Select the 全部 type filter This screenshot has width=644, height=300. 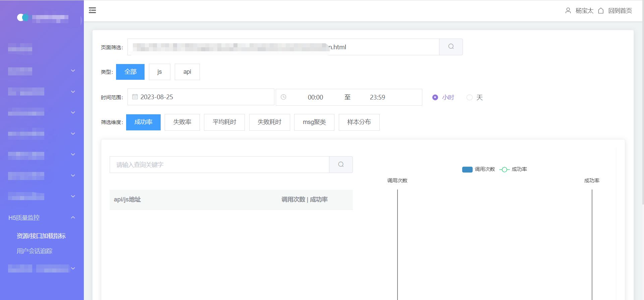[x=130, y=72]
